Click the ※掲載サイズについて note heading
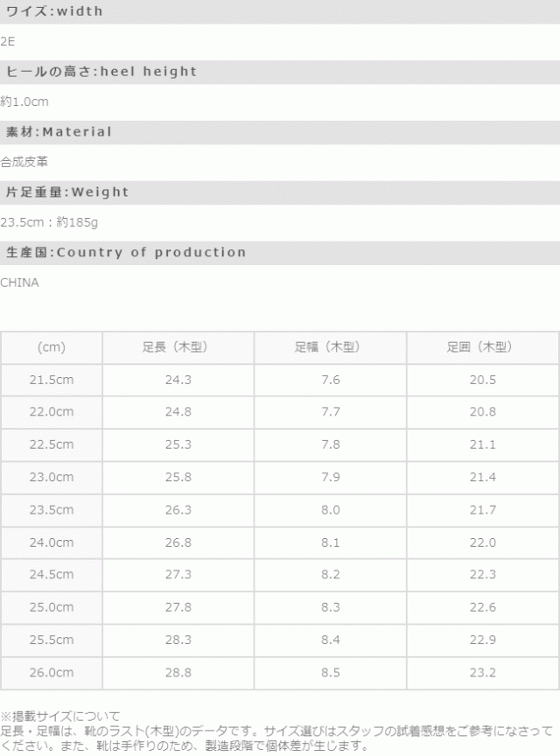Viewport: 560px width, 756px height. point(60,716)
